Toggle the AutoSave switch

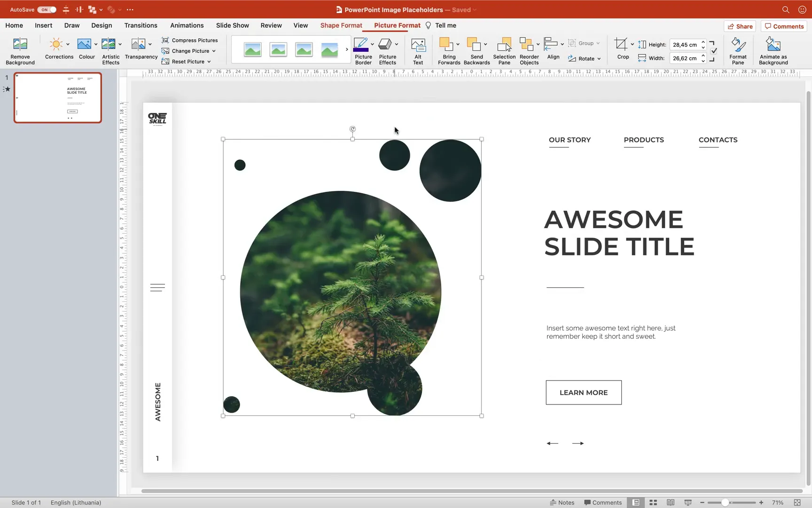click(47, 9)
